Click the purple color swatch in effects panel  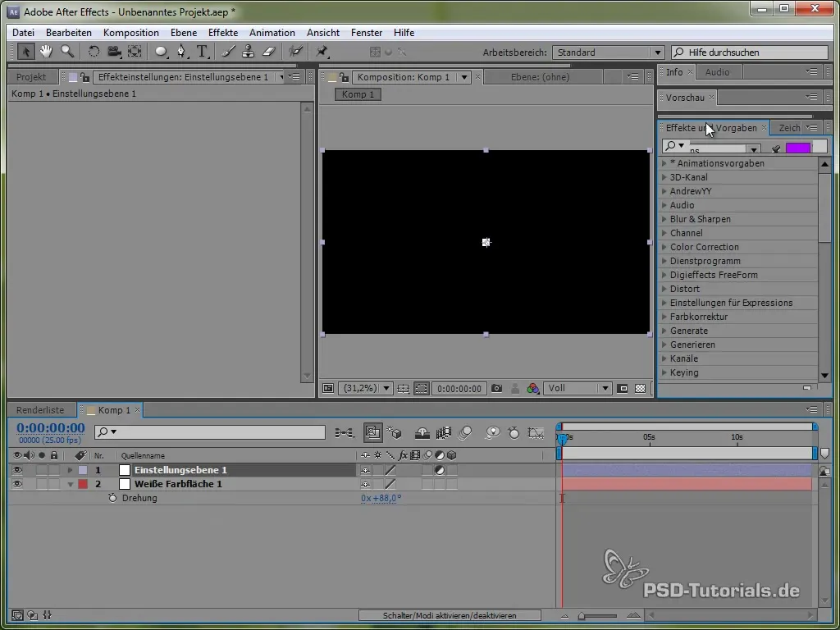click(x=797, y=148)
